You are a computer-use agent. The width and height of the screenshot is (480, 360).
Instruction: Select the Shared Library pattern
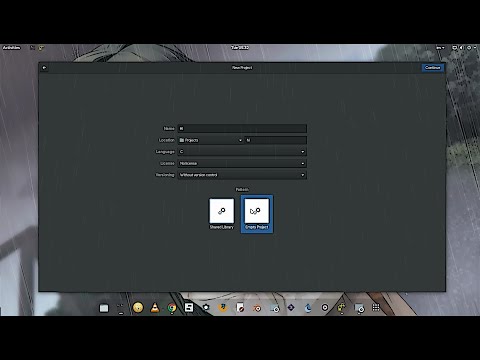(222, 214)
